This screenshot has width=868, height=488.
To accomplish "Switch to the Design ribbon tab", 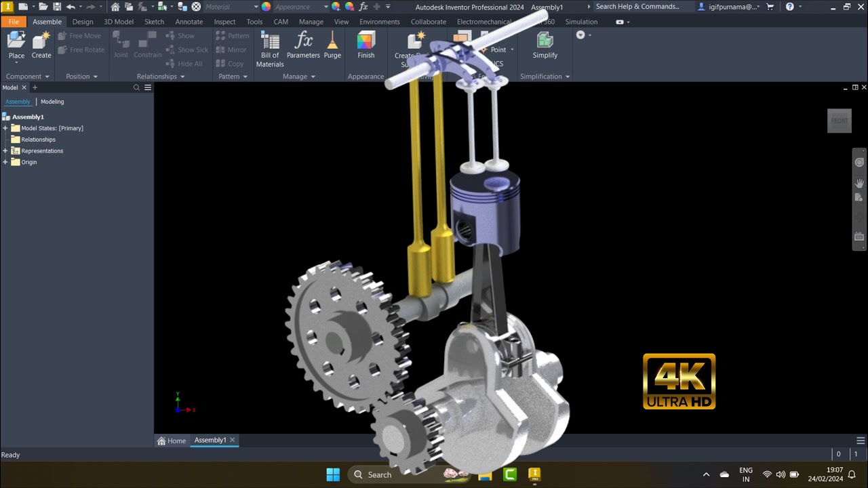I will (x=83, y=22).
